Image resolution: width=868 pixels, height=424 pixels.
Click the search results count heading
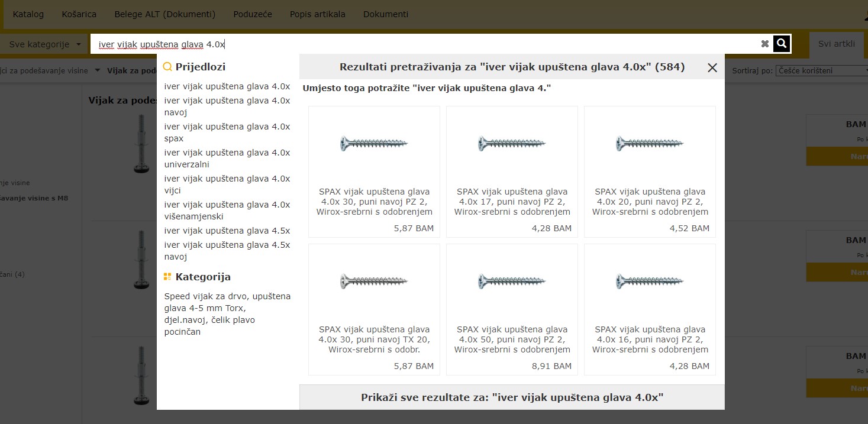point(512,67)
